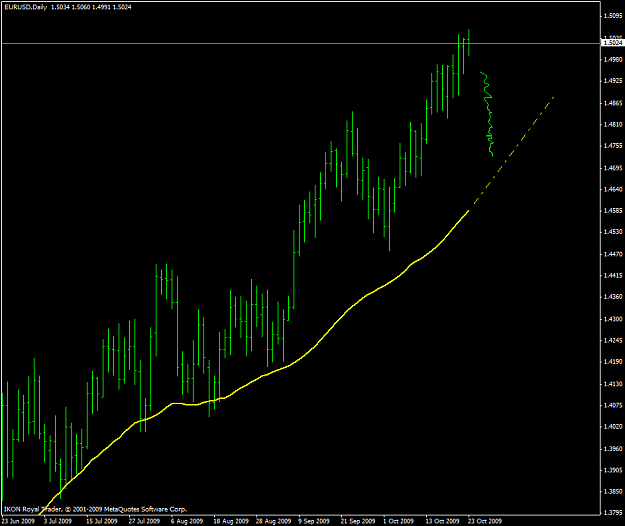The image size is (625, 526).
Task: Click the 15 Jul 2009 date label
Action: (102, 521)
